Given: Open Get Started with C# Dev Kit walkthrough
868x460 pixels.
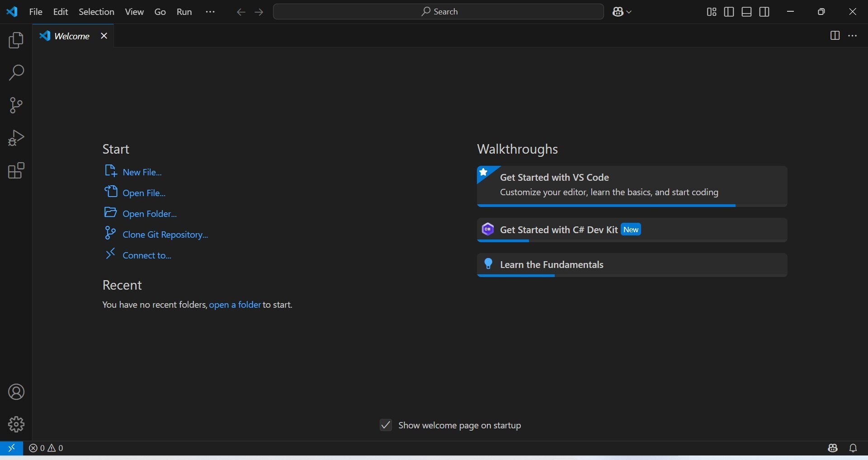Looking at the screenshot, I should pyautogui.click(x=632, y=230).
